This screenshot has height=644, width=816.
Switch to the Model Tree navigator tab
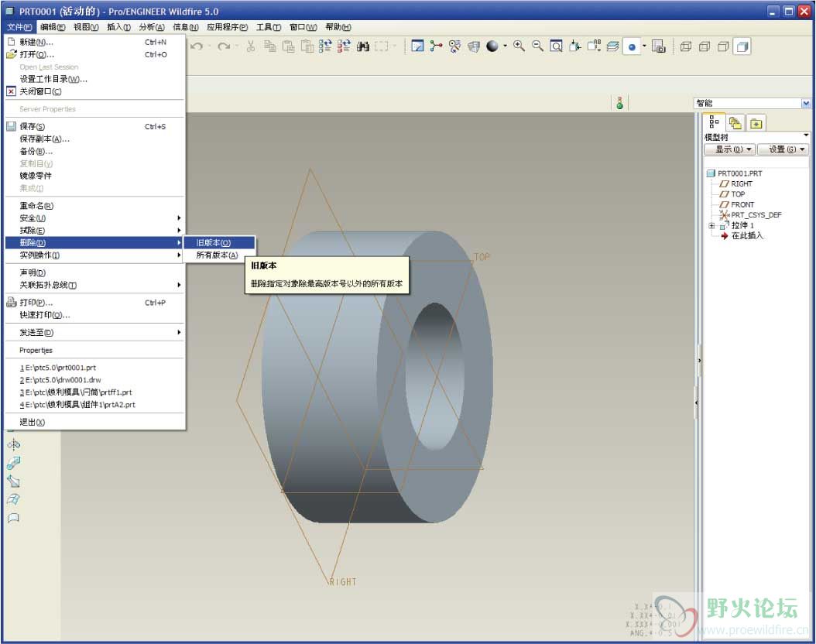[714, 122]
